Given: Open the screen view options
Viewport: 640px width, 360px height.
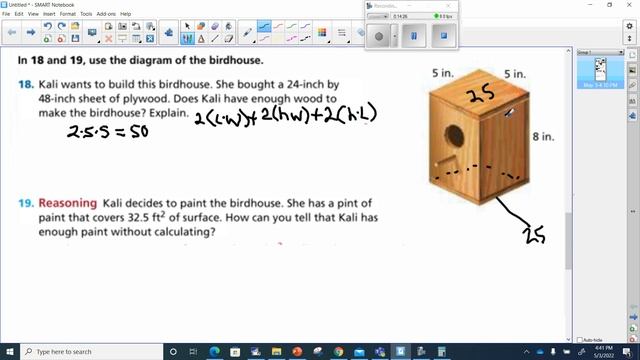Looking at the screenshot, I should click(x=92, y=33).
